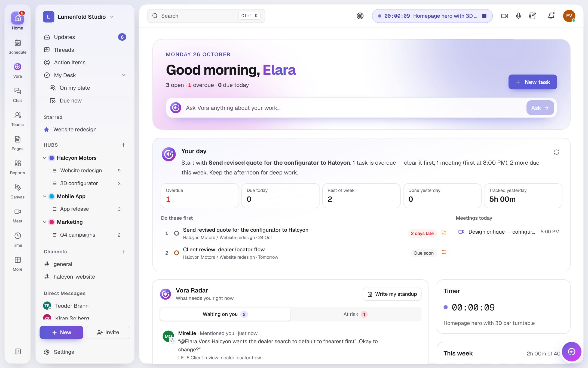Open the Pages section
The height and width of the screenshot is (368, 588).
[17, 143]
